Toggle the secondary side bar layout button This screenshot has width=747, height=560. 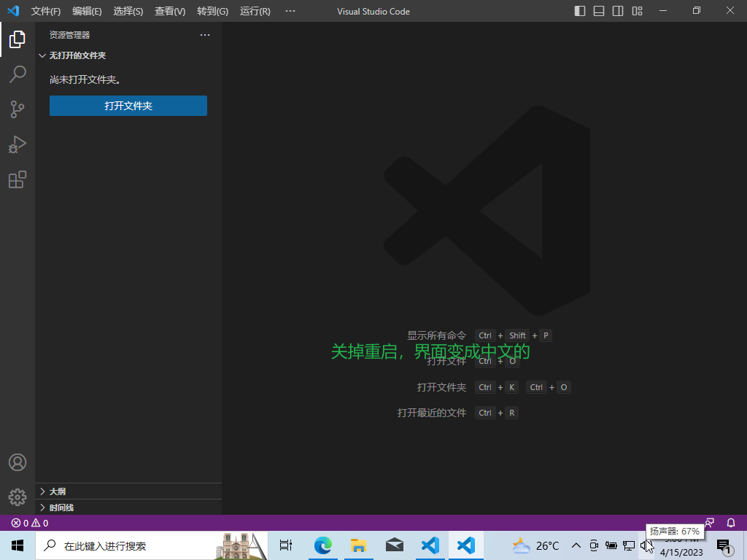tap(618, 11)
